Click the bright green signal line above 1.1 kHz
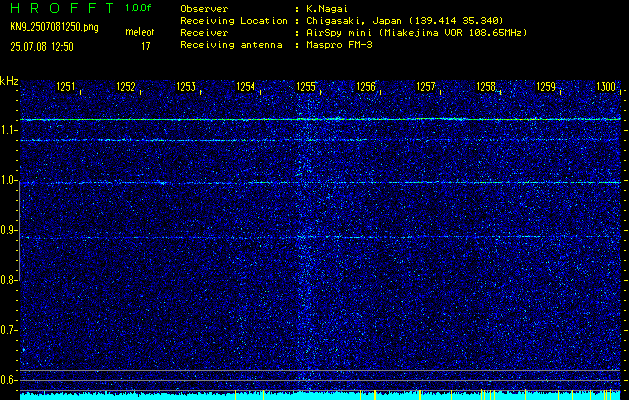This screenshot has height=400, width=629. [320, 119]
